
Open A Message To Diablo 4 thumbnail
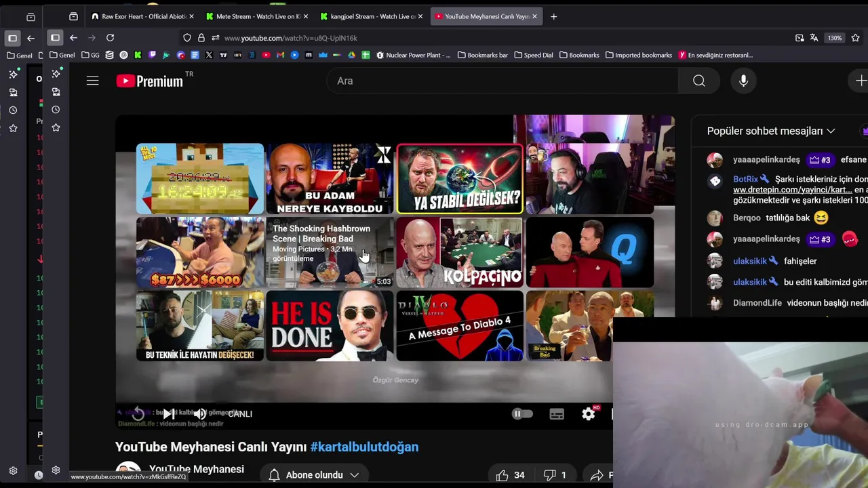click(460, 326)
